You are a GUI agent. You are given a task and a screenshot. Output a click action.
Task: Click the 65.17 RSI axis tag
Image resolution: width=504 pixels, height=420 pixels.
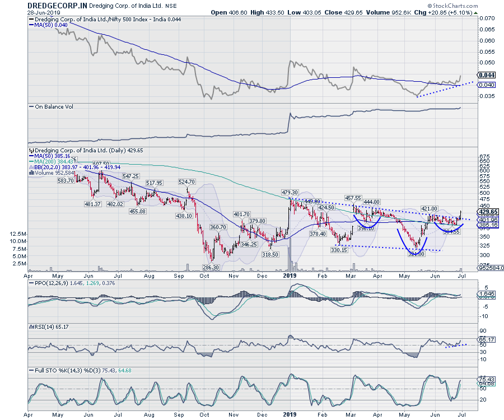tap(487, 340)
